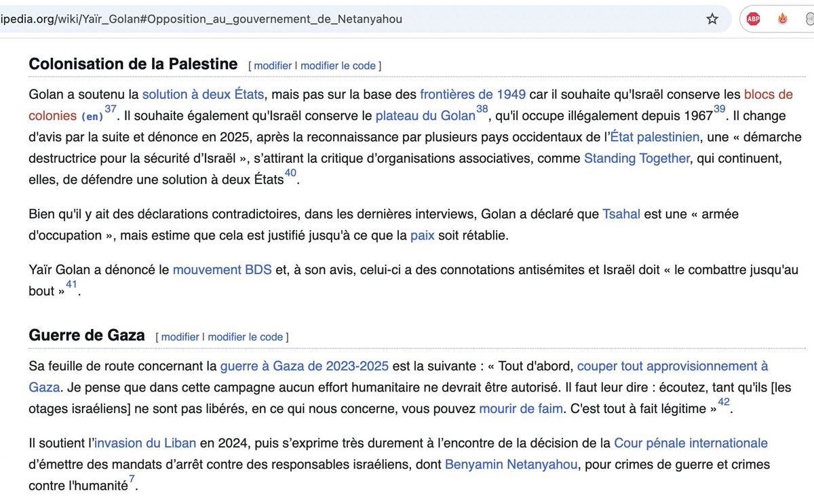Viewport: 814px width, 504px height.
Task: Open the flame extension icon
Action: 782,19
